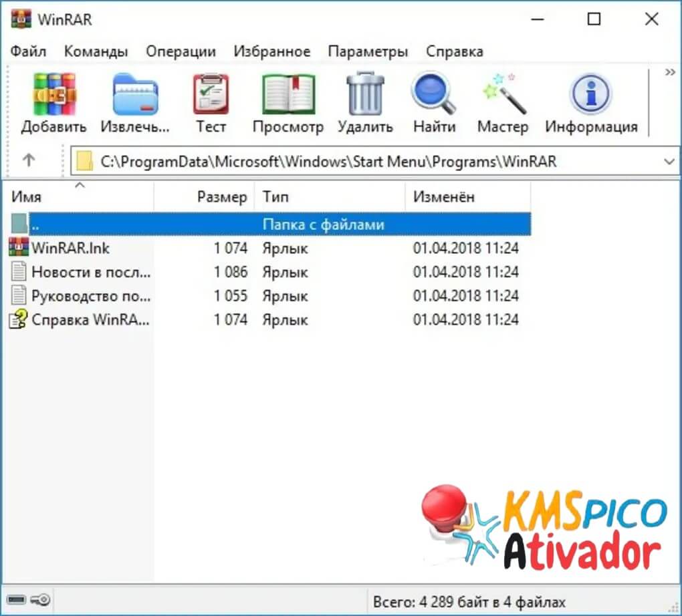Sort by the Изменён column header
Image resolution: width=682 pixels, height=616 pixels.
[443, 197]
